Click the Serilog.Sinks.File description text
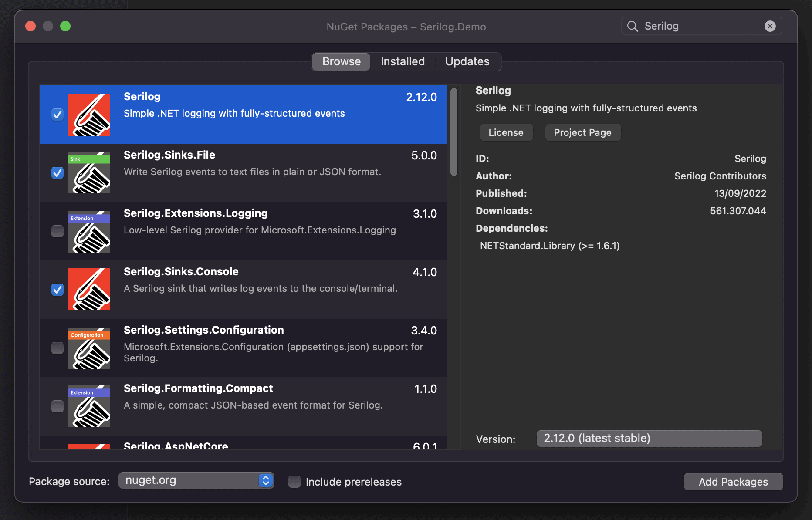812x520 pixels. click(252, 172)
